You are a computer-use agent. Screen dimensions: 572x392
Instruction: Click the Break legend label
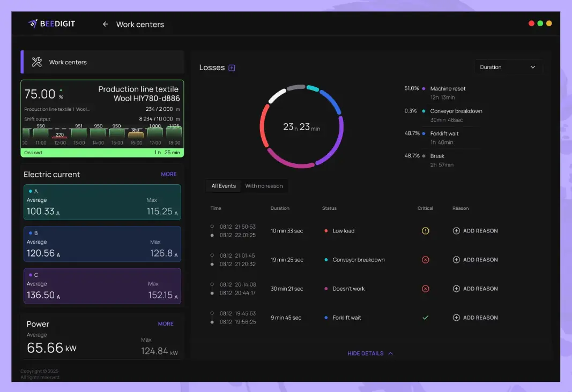coord(437,156)
